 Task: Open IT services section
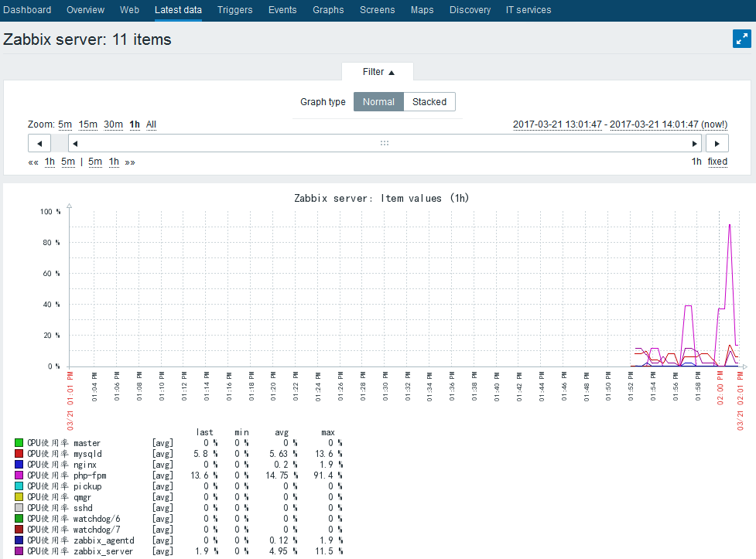click(x=528, y=9)
